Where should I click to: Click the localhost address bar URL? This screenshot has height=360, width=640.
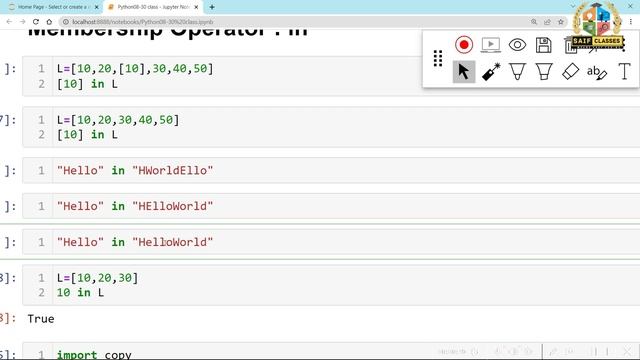[143, 22]
